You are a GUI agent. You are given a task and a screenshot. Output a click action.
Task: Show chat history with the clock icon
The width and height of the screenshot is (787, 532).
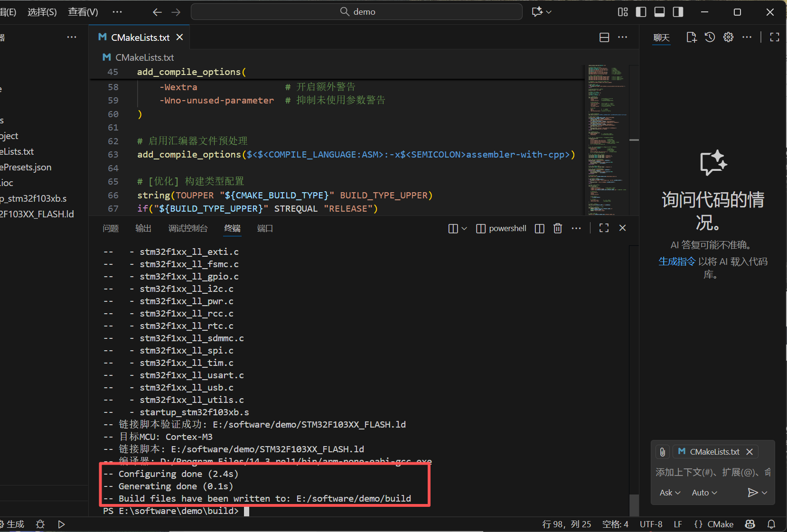710,37
